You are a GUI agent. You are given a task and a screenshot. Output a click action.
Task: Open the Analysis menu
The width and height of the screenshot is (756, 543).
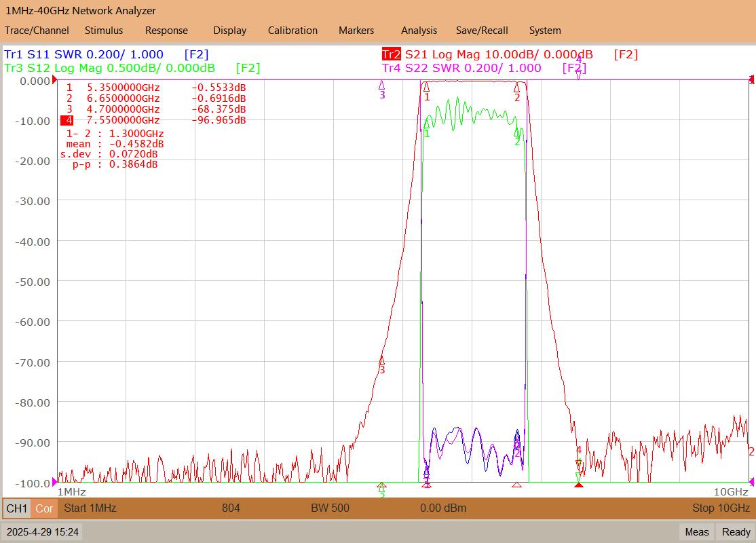[419, 31]
